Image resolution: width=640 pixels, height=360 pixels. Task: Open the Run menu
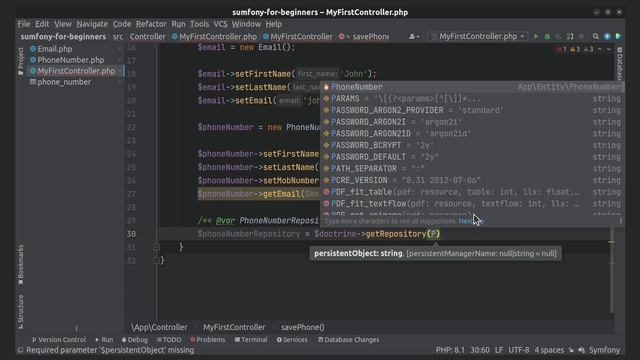[178, 24]
